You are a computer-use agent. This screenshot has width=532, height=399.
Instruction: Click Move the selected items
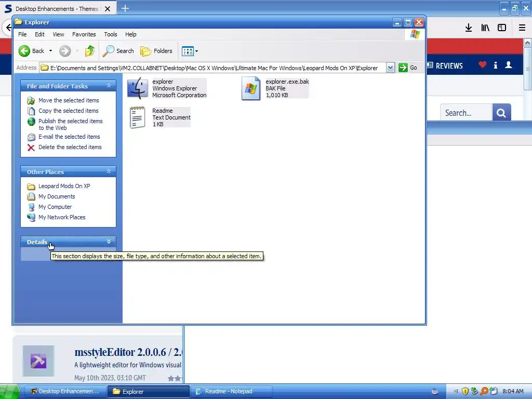(x=69, y=100)
